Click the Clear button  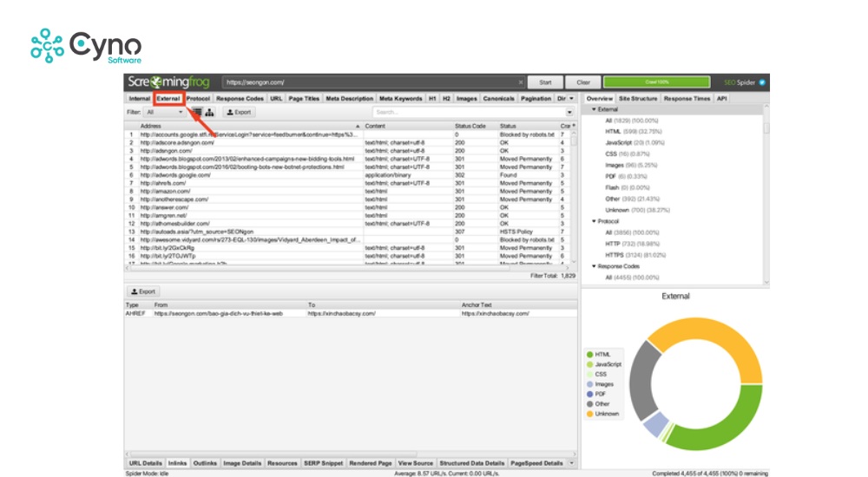pyautogui.click(x=583, y=82)
